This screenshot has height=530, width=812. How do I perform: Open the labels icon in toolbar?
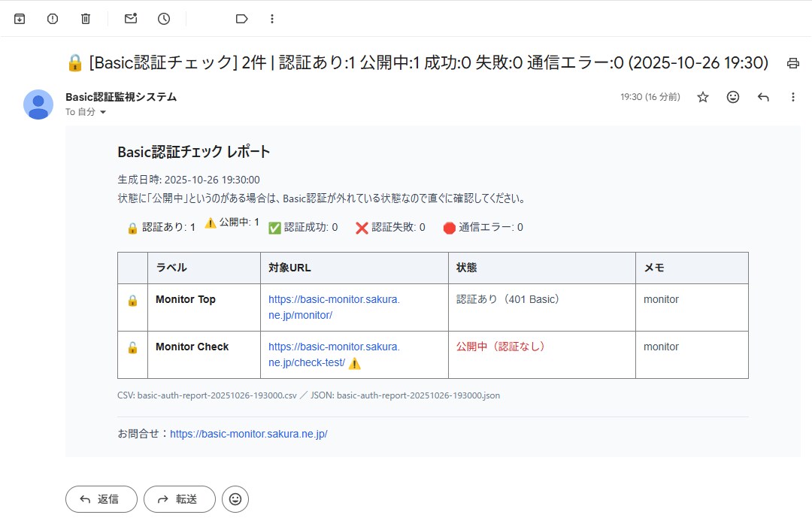pyautogui.click(x=241, y=19)
